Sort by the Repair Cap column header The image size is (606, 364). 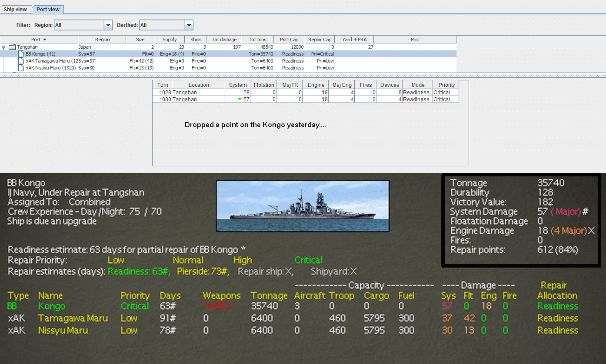(320, 40)
